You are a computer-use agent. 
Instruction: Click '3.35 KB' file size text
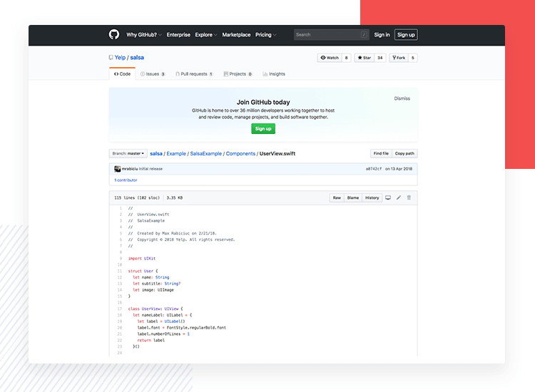point(174,197)
